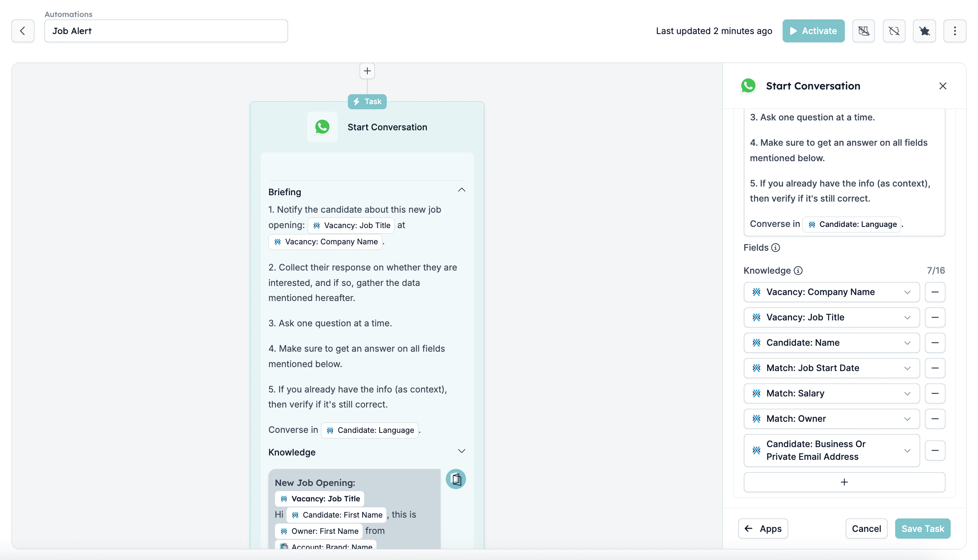Open the three-dot more options menu
The height and width of the screenshot is (560, 978).
click(x=955, y=31)
